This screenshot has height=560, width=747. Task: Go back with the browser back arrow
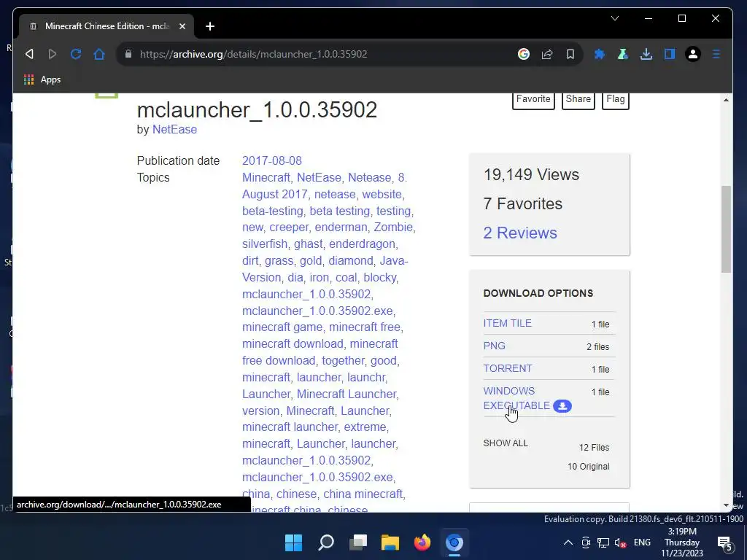coord(29,54)
